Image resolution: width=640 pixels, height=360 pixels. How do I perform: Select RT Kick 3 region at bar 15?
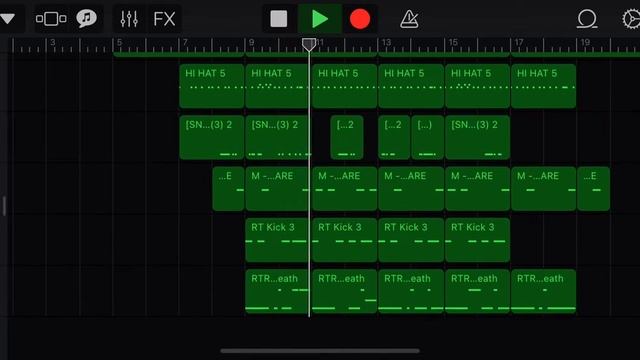point(478,240)
